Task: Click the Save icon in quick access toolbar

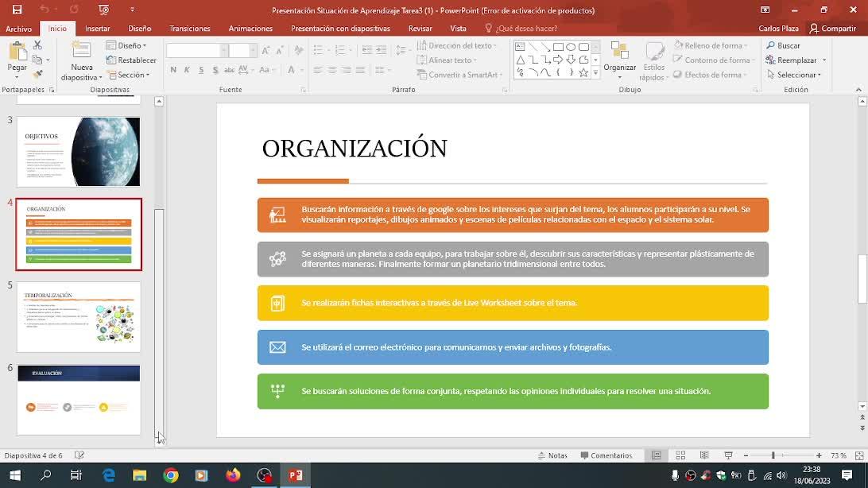Action: [17, 10]
